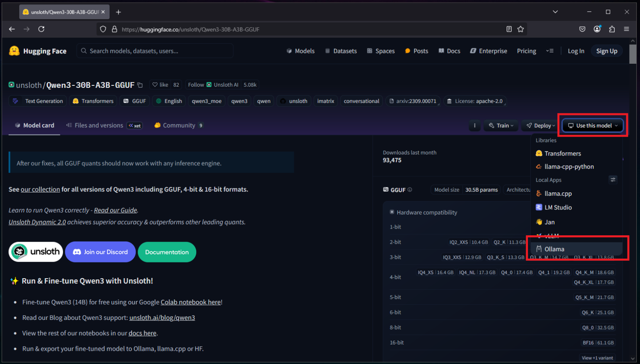Screen dimensions: 640x364
Task: Bookmark this page with the star icon
Action: (520, 29)
